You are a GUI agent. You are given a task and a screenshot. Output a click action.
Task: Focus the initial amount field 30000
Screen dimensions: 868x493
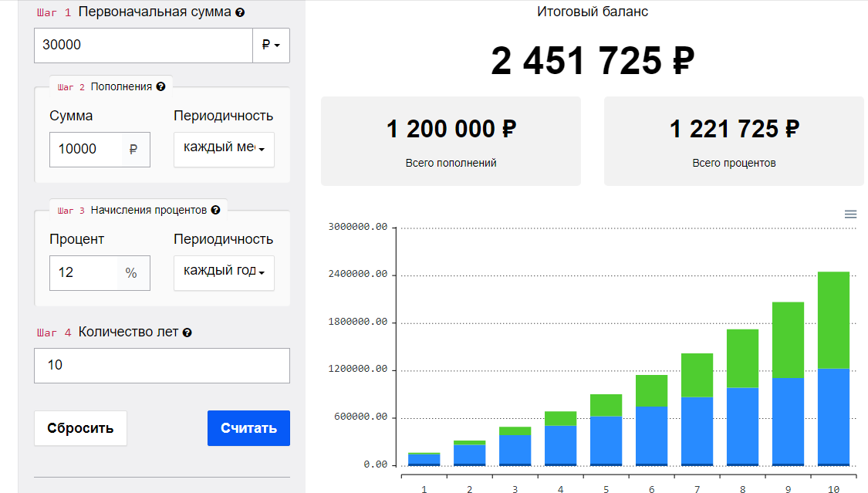click(x=144, y=45)
